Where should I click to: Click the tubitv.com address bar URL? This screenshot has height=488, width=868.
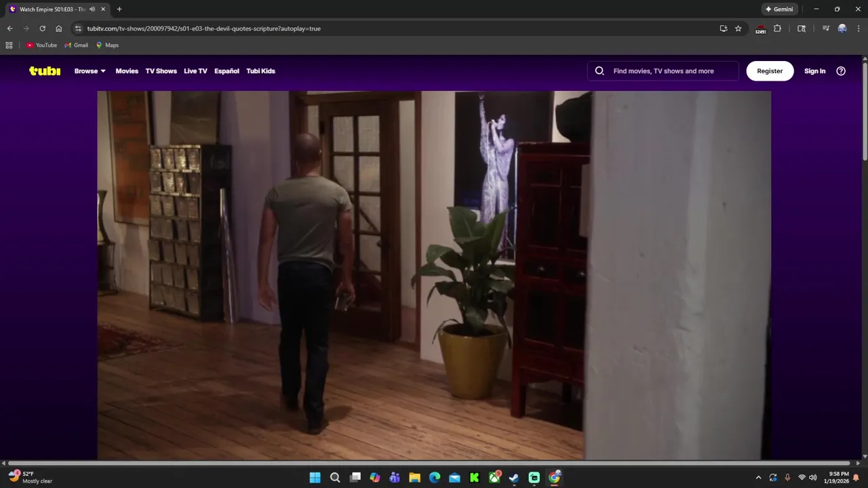[x=203, y=28]
